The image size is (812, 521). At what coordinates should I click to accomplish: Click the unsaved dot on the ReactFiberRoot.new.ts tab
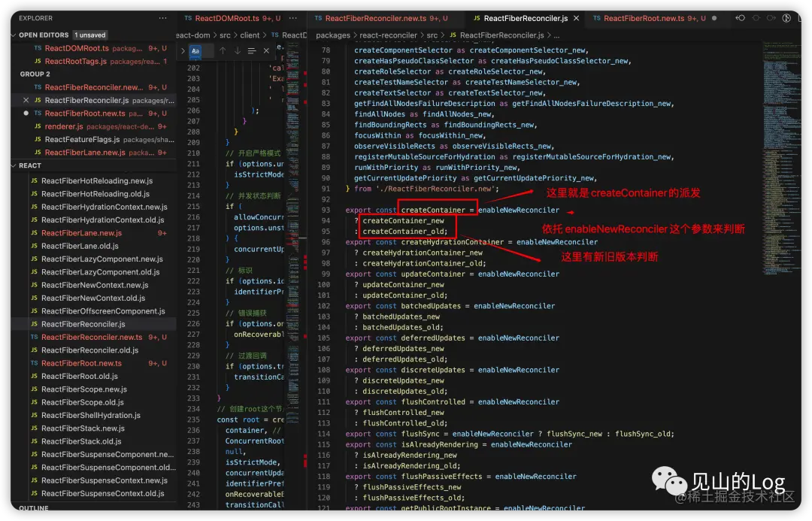pos(714,18)
